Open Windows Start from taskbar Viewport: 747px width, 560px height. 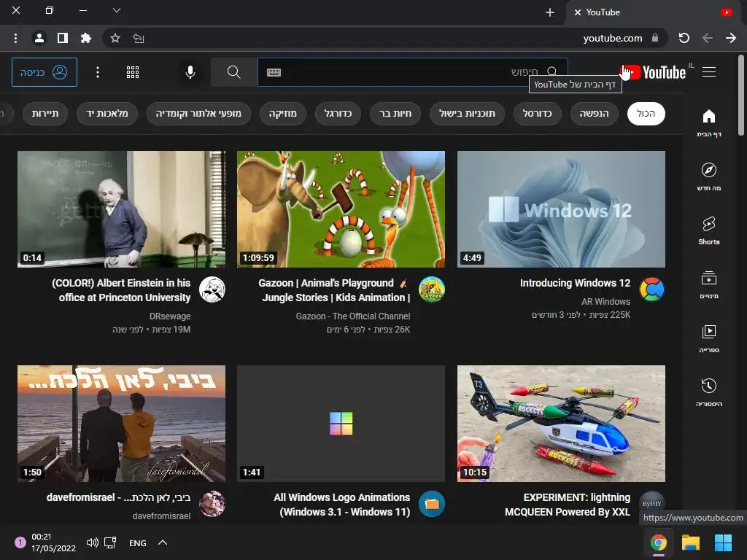(x=723, y=542)
